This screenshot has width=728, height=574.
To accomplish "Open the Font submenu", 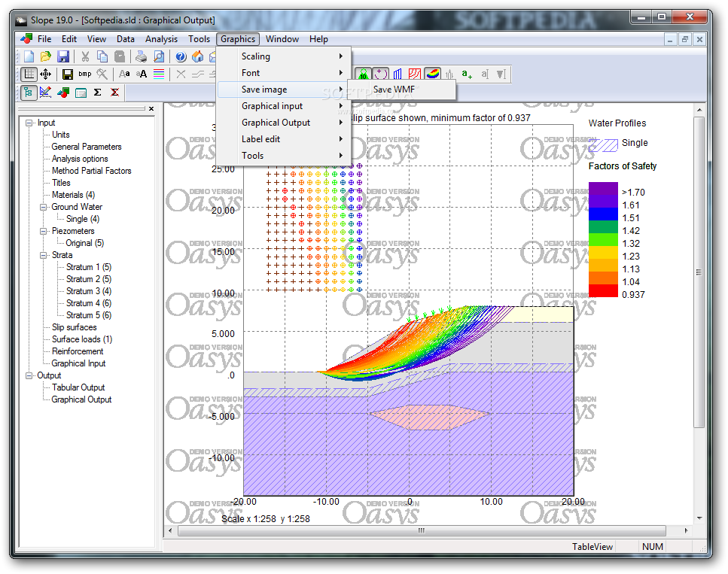I will (x=284, y=73).
